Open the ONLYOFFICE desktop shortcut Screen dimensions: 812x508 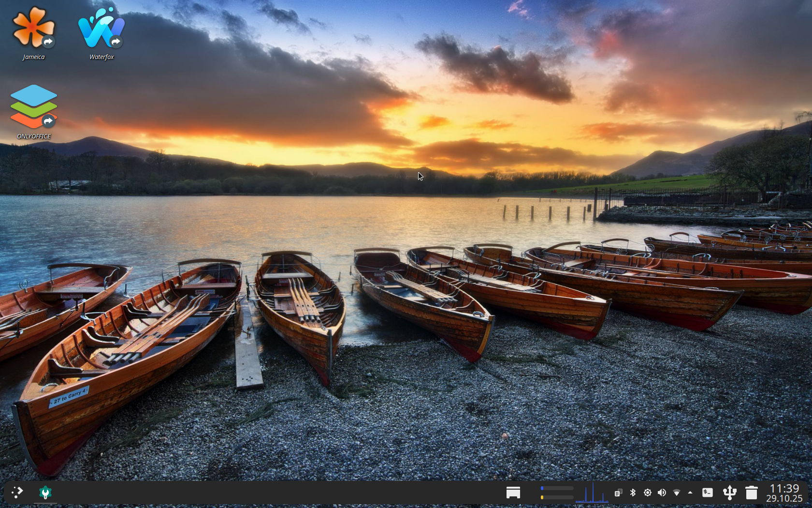pos(34,112)
